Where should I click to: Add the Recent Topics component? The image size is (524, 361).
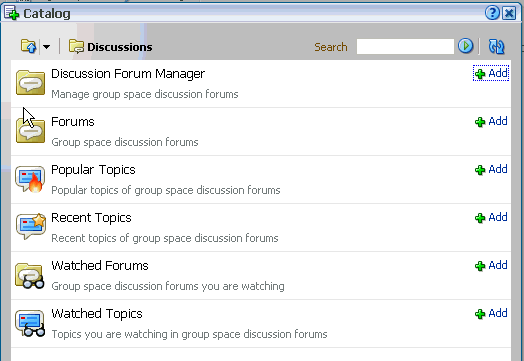click(x=491, y=218)
